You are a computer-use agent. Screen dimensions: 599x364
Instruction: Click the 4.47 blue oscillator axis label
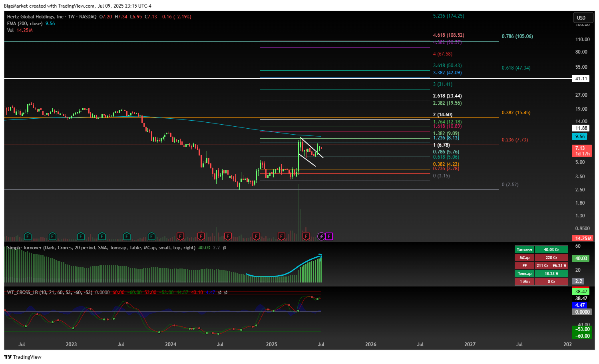tap(580, 305)
